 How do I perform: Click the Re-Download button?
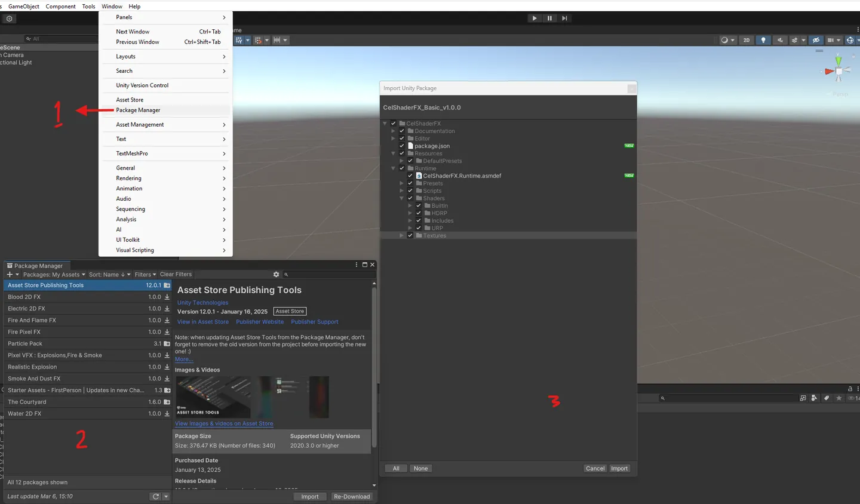coord(352,496)
